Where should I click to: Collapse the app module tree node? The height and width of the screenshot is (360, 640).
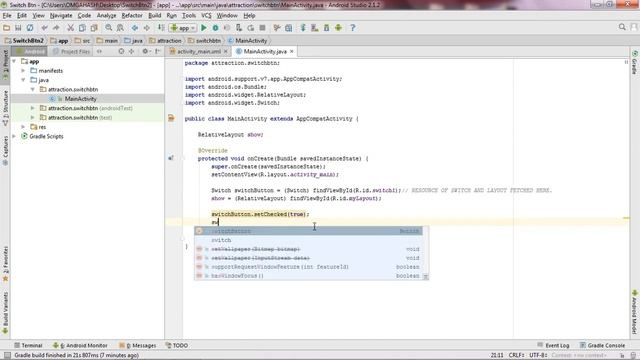tap(14, 61)
